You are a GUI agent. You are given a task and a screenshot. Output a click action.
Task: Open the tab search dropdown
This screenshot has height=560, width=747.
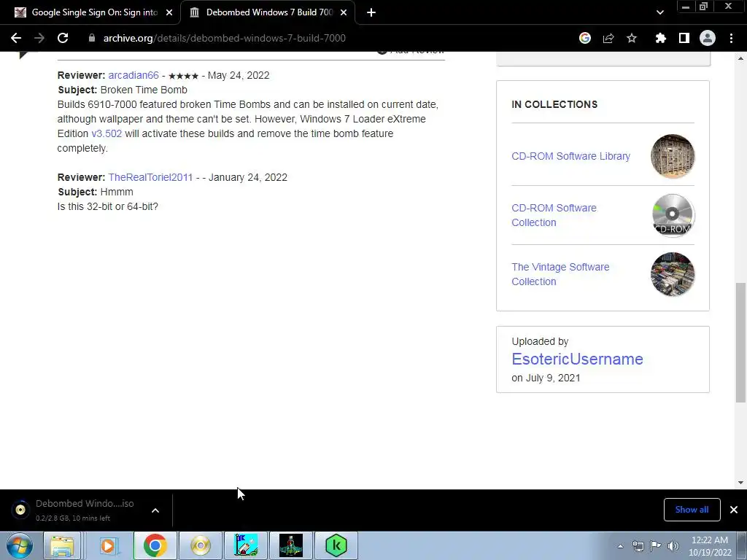coord(659,12)
